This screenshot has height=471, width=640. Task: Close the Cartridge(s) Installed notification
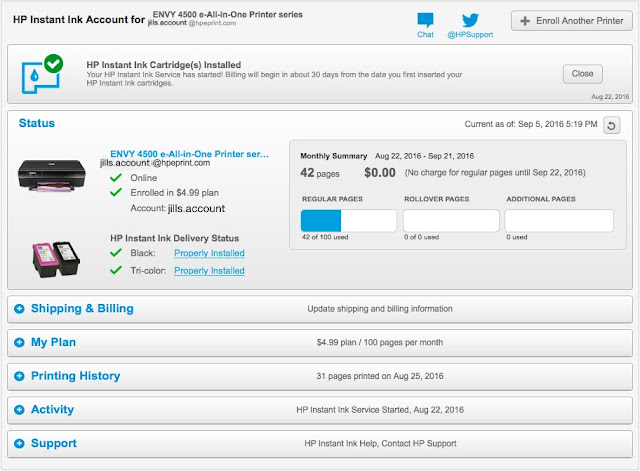(x=582, y=74)
